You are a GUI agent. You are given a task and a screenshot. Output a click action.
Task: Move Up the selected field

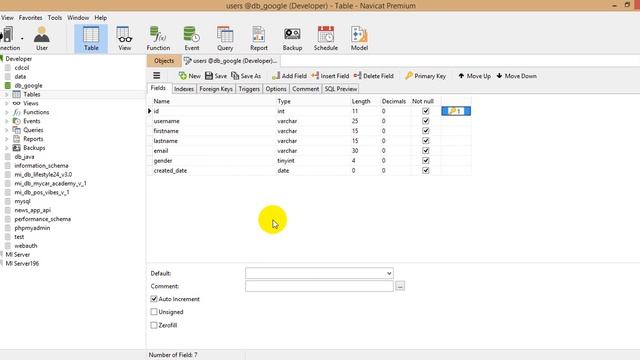474,76
